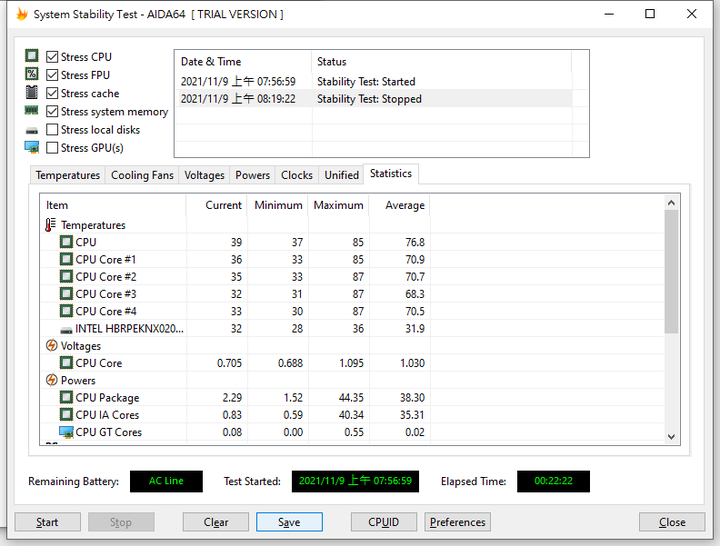720x546 pixels.
Task: Click the Current column header
Action: pos(217,205)
